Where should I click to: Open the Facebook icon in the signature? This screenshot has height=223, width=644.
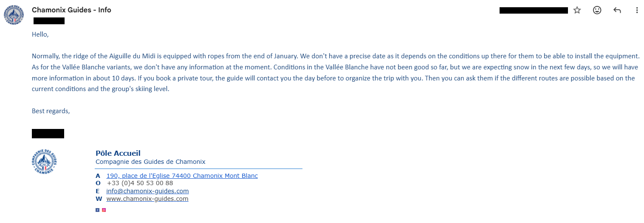97,210
